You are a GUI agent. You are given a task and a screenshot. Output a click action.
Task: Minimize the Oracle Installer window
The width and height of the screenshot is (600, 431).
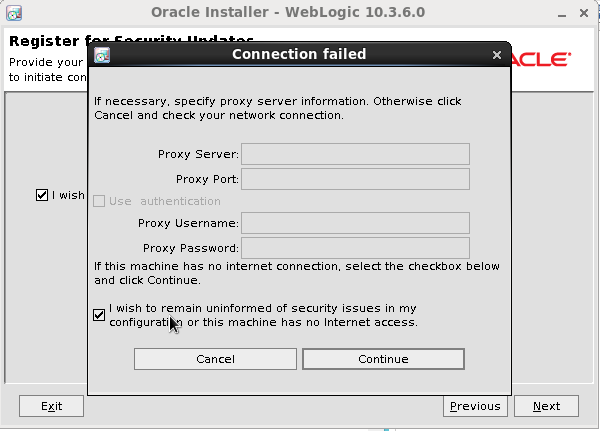point(562,14)
